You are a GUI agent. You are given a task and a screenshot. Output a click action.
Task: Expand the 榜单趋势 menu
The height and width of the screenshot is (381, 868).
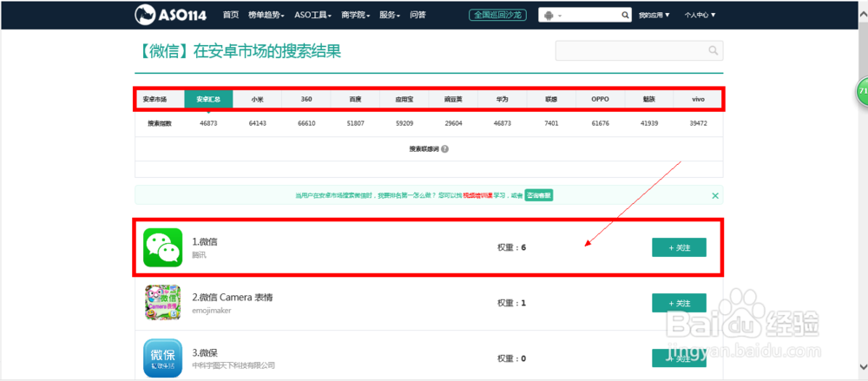(x=266, y=15)
